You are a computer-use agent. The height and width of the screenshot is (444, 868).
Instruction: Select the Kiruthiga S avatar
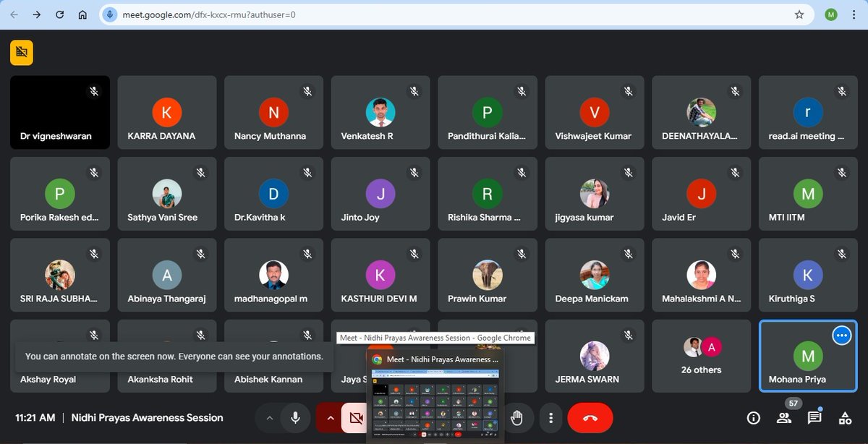808,275
